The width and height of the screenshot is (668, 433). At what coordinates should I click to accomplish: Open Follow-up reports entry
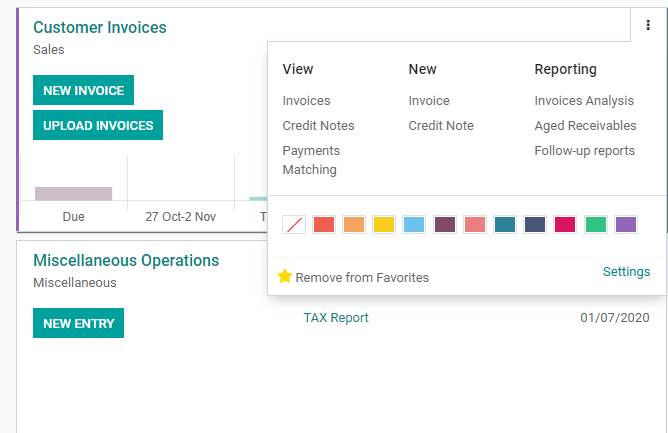584,150
